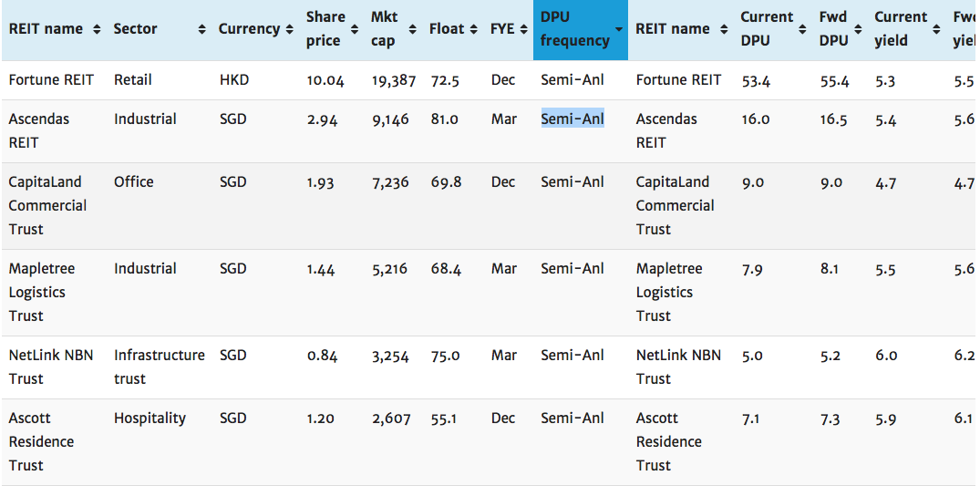The image size is (980, 486).
Task: Click sort arrows in the Float column header
Action: point(474,29)
